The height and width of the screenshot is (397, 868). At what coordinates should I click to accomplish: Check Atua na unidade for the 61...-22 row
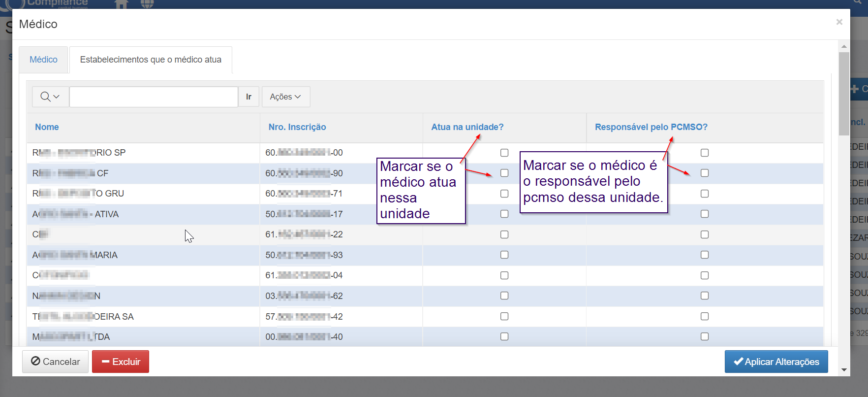click(x=504, y=234)
